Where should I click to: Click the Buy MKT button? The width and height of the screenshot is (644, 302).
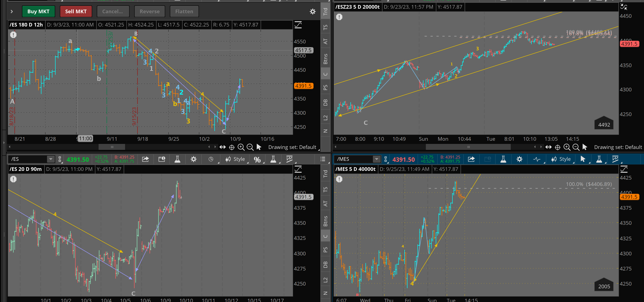(38, 11)
